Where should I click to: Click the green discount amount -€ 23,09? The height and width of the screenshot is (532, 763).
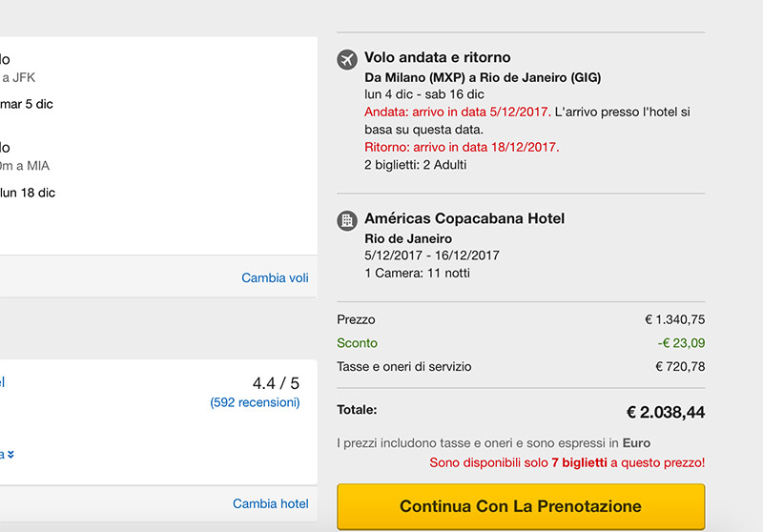[681, 343]
